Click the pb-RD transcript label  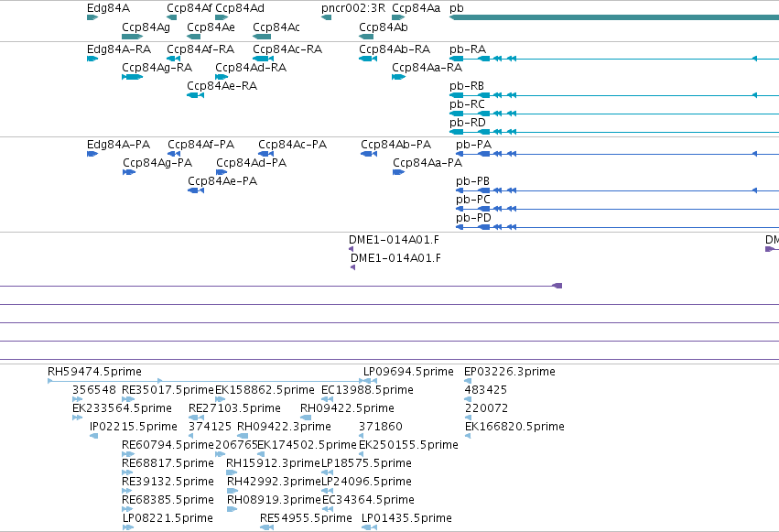tap(468, 123)
